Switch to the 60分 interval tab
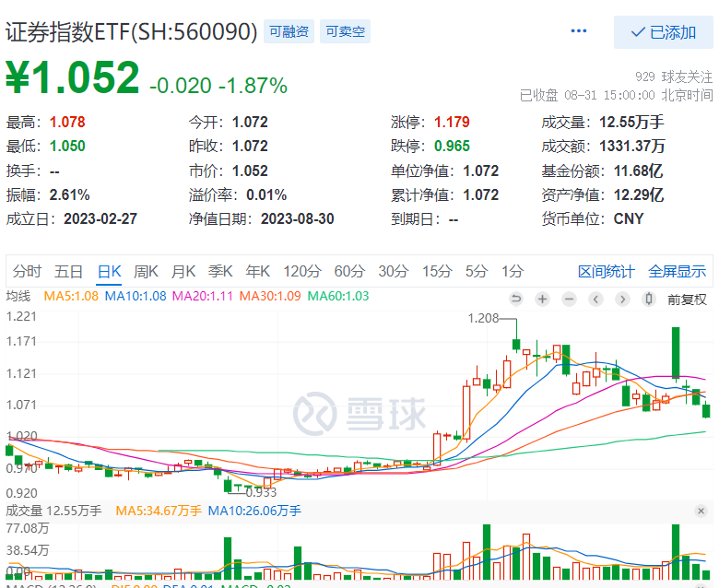 (x=349, y=271)
